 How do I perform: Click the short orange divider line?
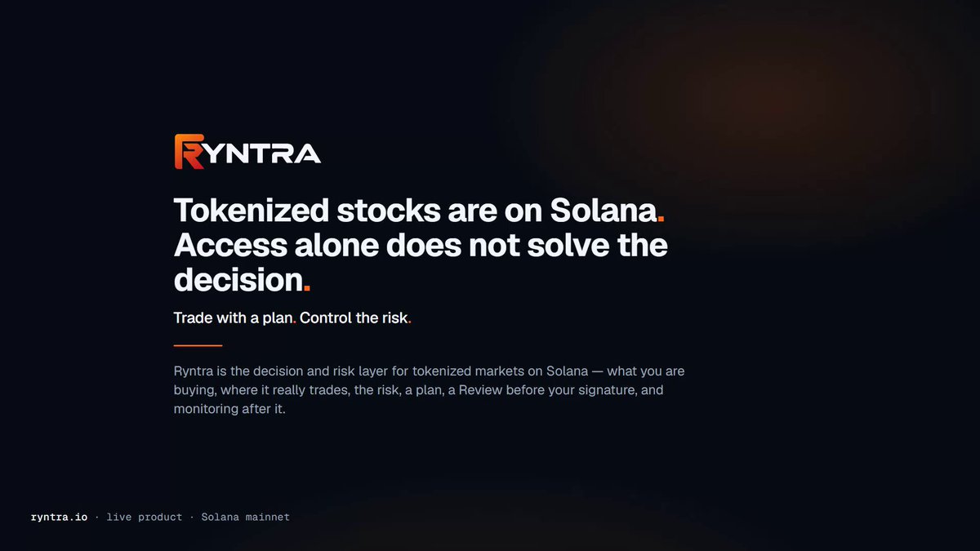198,345
